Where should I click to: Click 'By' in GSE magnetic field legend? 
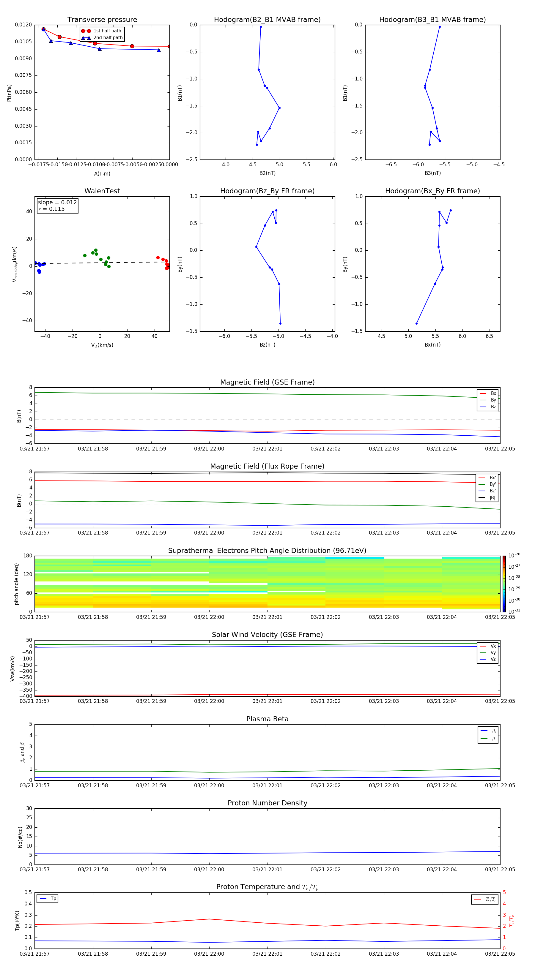(488, 400)
